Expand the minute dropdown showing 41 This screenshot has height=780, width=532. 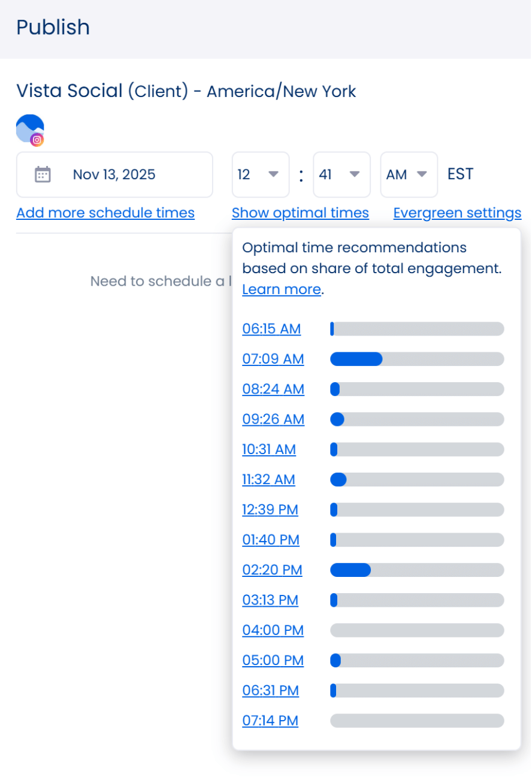click(341, 174)
